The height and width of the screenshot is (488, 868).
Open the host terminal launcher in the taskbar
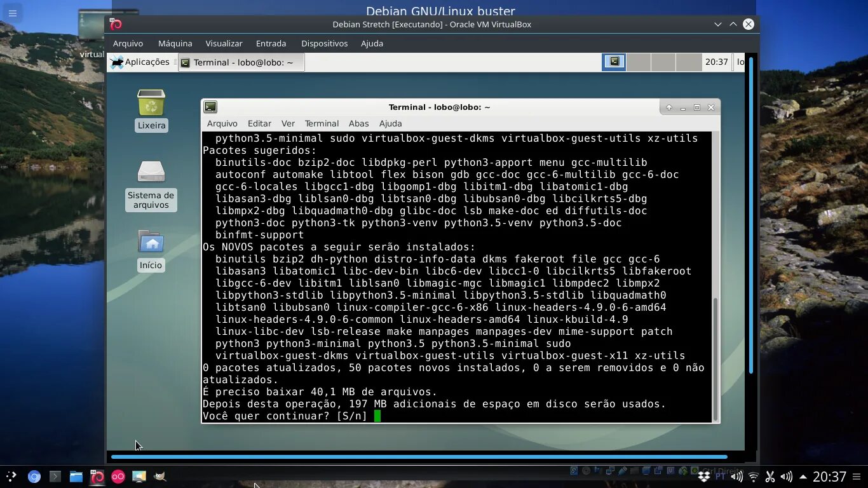(x=55, y=477)
